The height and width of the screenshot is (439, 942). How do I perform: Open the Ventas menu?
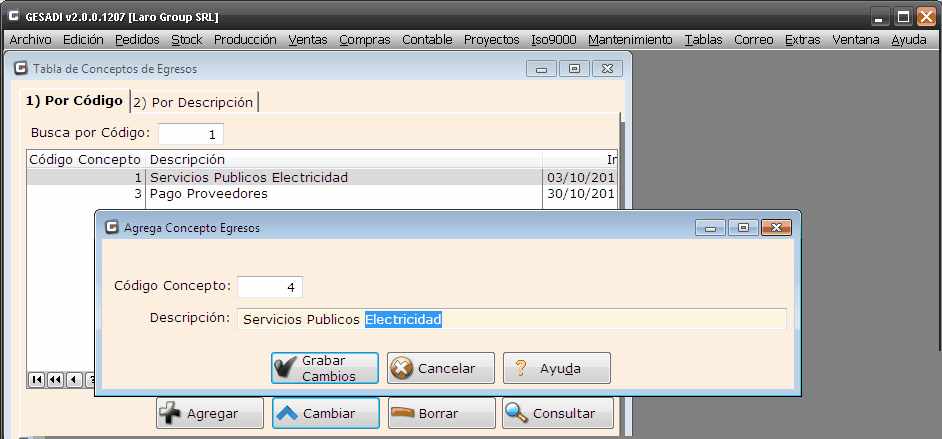pyautogui.click(x=307, y=40)
